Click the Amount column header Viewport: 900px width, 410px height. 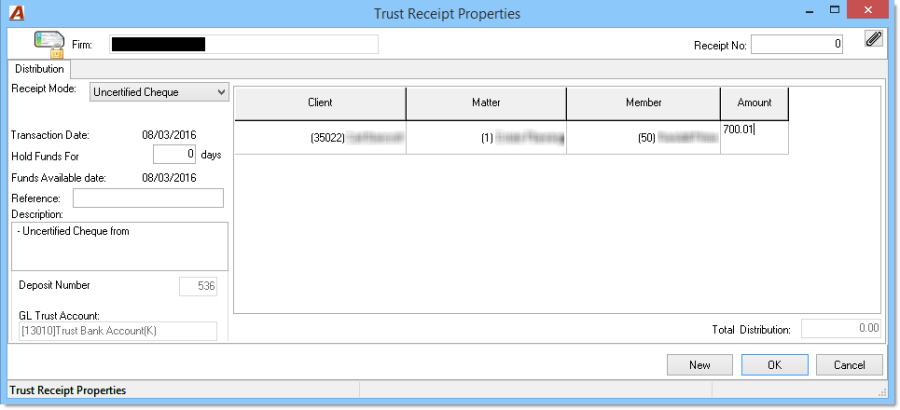pos(754,103)
